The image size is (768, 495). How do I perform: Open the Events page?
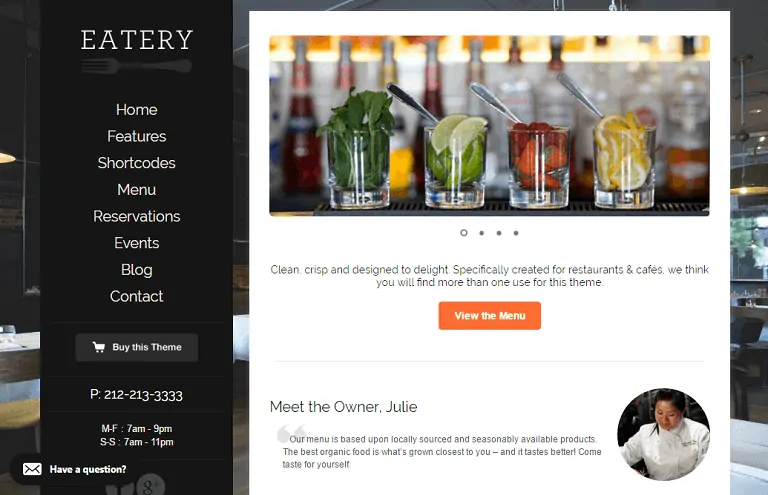click(137, 243)
